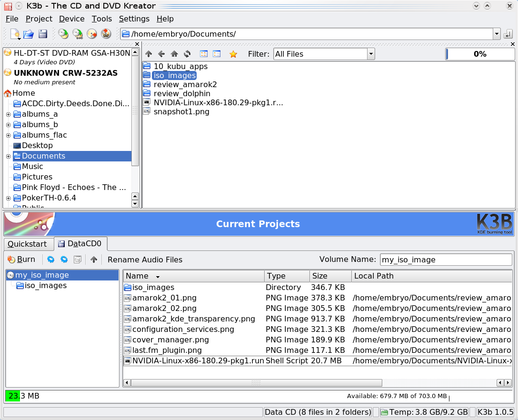Viewport: 518px width, 420px height.
Task: Expand the PokerTH-0.6.4 folder
Action: 8,198
